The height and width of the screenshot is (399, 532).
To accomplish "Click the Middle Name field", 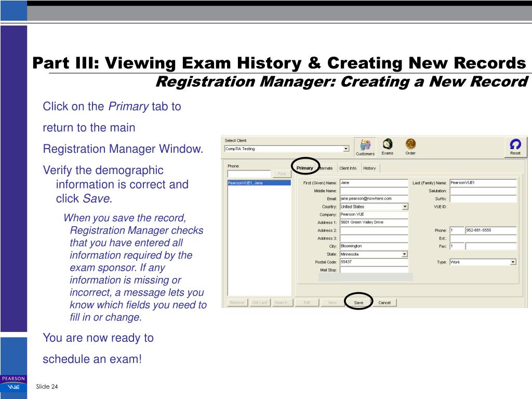I will 374,191.
